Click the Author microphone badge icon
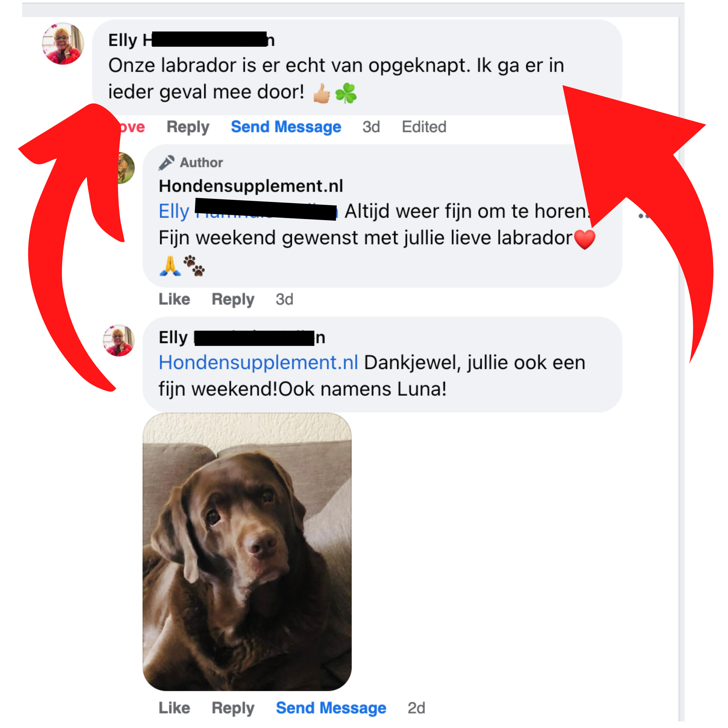The width and height of the screenshot is (728, 728). pyautogui.click(x=166, y=163)
